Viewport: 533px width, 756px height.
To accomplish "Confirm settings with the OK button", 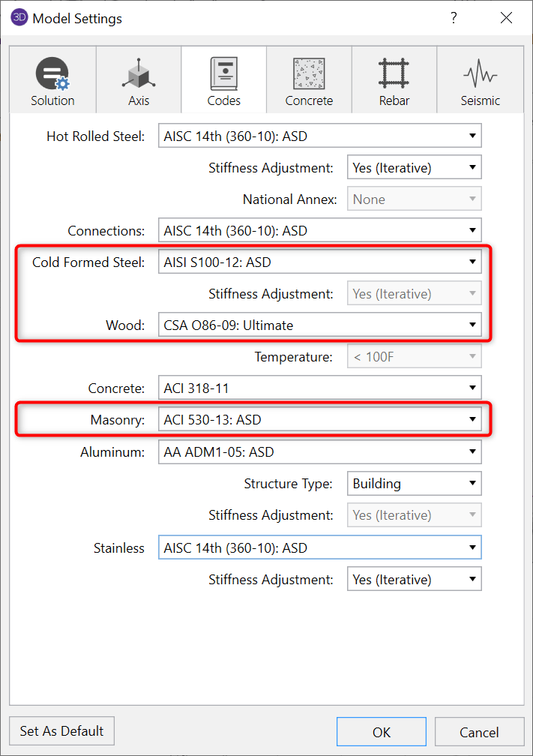I will (x=381, y=732).
